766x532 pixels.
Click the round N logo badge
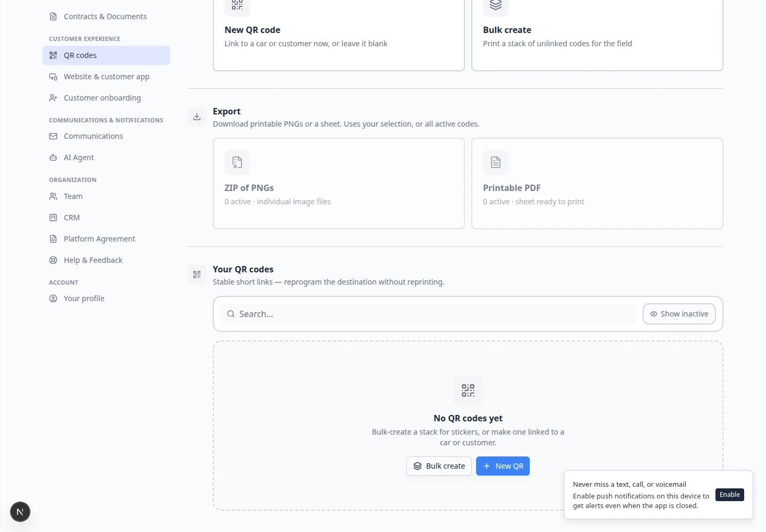point(20,512)
